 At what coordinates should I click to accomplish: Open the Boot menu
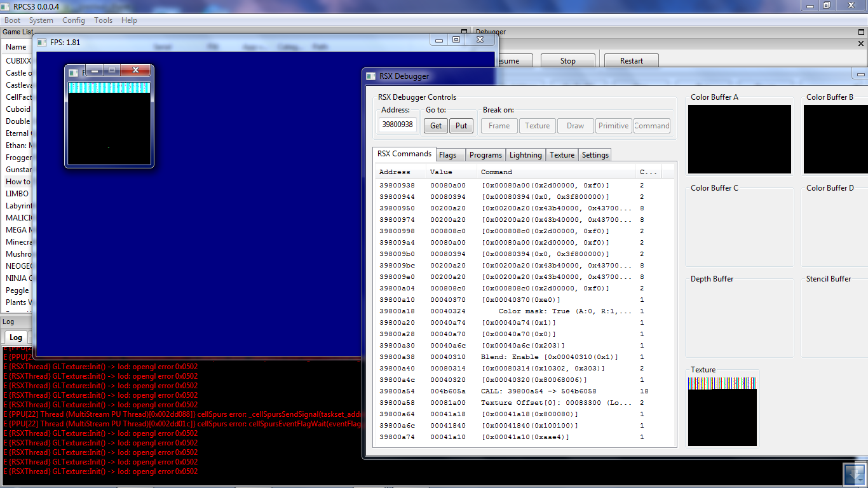click(x=12, y=20)
